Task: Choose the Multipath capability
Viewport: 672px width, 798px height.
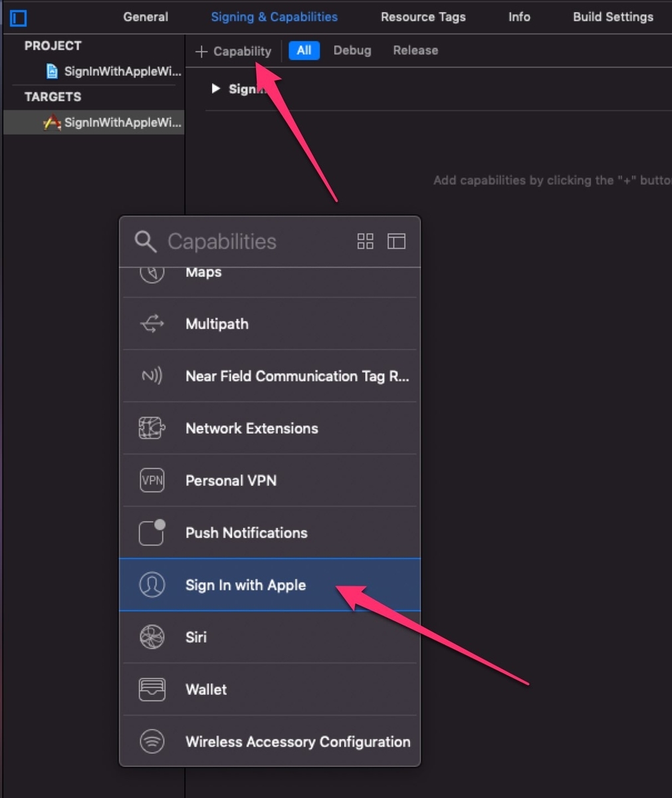Action: tap(270, 324)
